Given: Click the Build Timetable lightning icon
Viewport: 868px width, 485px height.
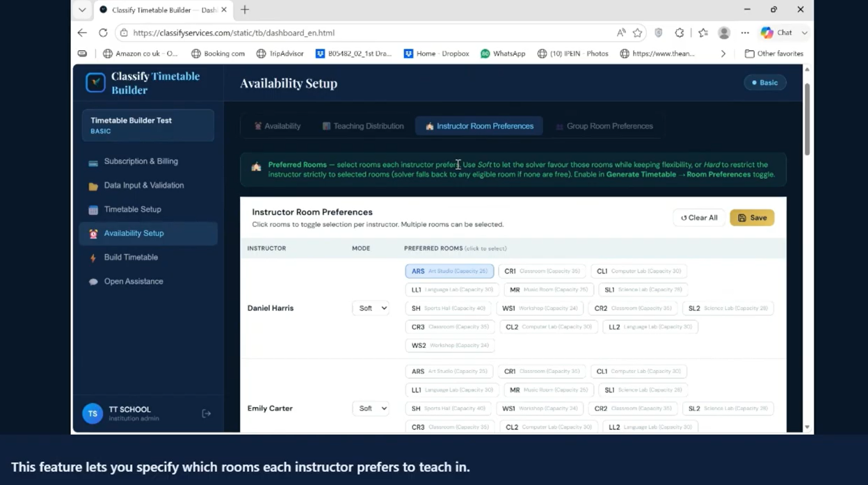Looking at the screenshot, I should point(93,258).
